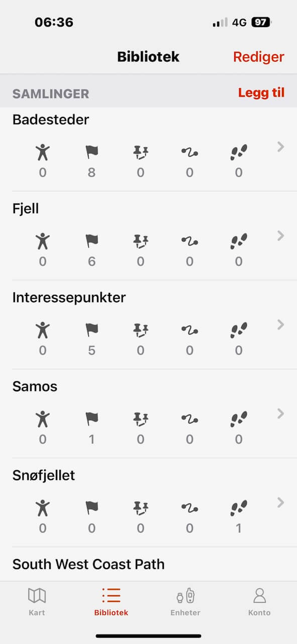Switch to the Enheter devices tab
Screen dimensions: 297x644
(x=185, y=602)
